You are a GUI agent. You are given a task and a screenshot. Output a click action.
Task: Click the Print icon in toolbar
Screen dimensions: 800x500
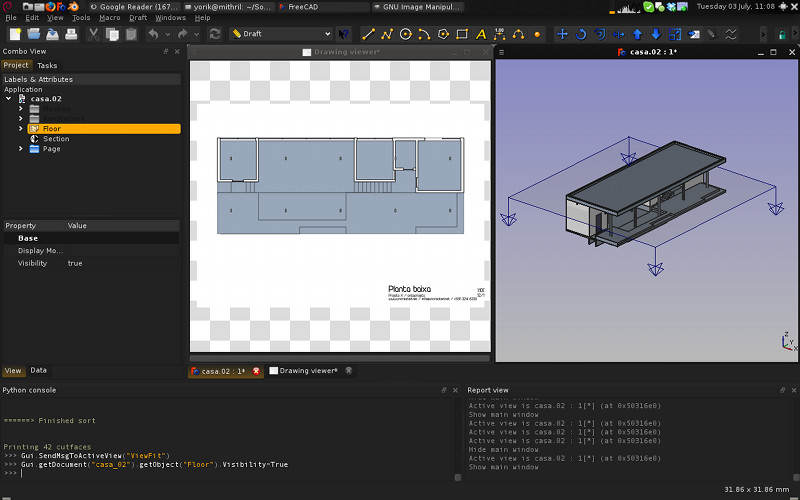pyautogui.click(x=71, y=34)
